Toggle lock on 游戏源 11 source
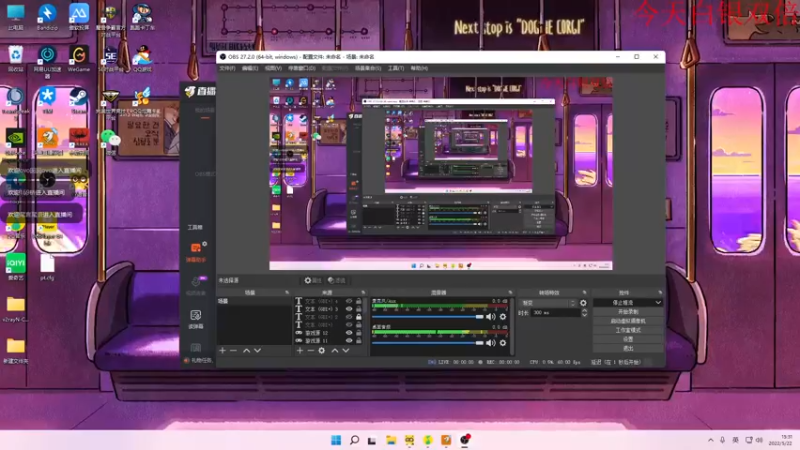 pyautogui.click(x=359, y=340)
